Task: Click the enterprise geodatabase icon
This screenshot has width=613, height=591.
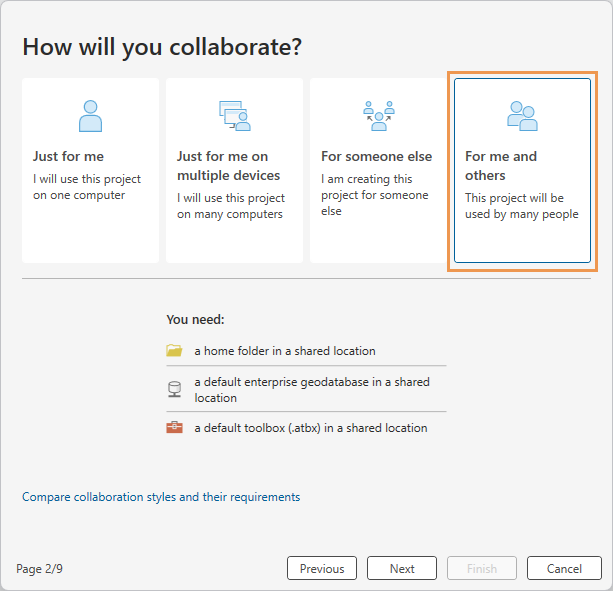Action: 175,390
